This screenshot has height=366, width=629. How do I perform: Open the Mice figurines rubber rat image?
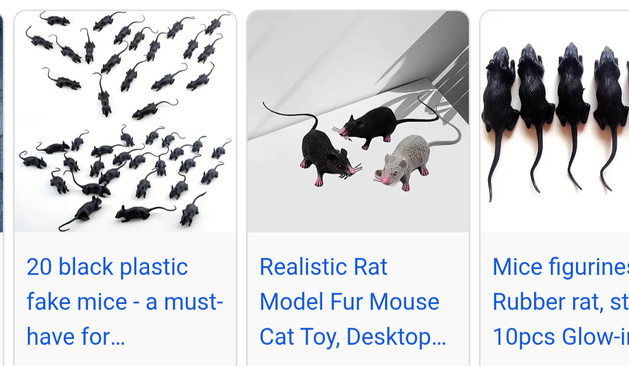pos(555,122)
